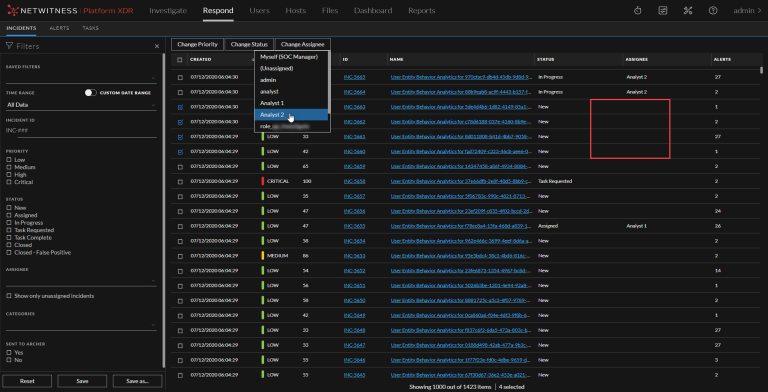Viewport: 768px width, 392px height.
Task: Check the Closed - False Positive status filter
Action: 9,253
